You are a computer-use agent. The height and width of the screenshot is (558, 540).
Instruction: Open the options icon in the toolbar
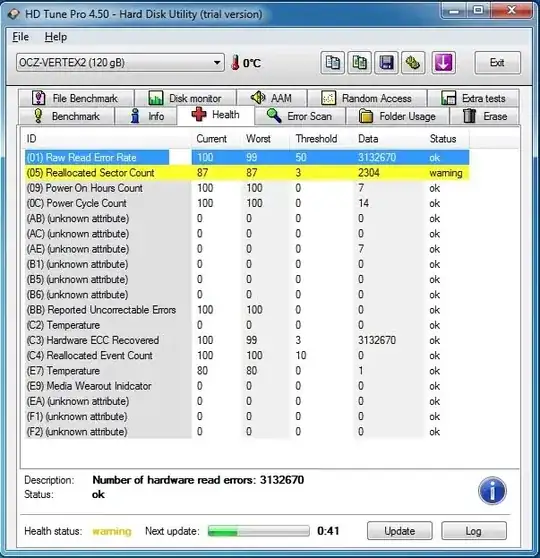pos(413,63)
